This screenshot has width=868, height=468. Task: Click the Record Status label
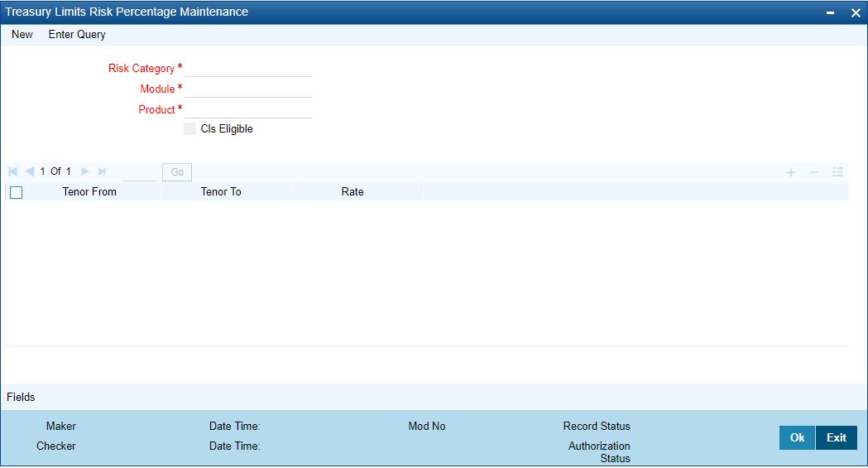pos(597,426)
